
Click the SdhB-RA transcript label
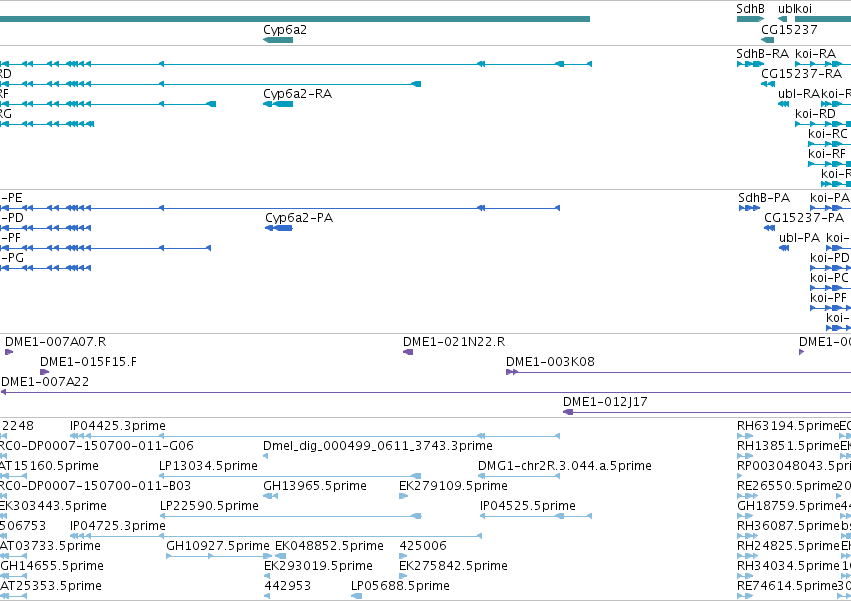click(763, 54)
